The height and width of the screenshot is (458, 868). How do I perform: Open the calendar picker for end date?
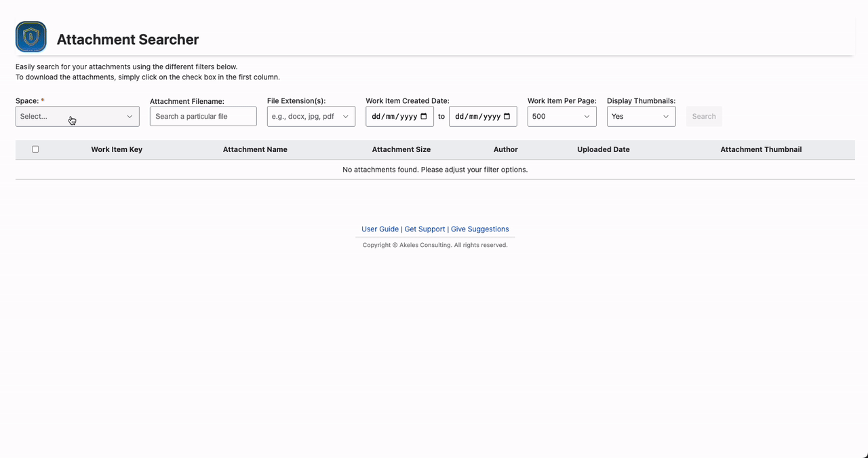coord(507,116)
